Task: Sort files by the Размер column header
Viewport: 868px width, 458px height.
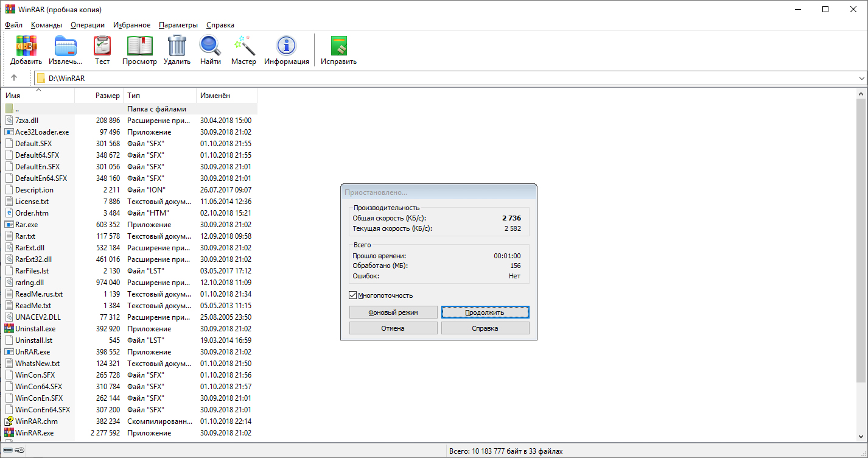Action: pyautogui.click(x=99, y=96)
